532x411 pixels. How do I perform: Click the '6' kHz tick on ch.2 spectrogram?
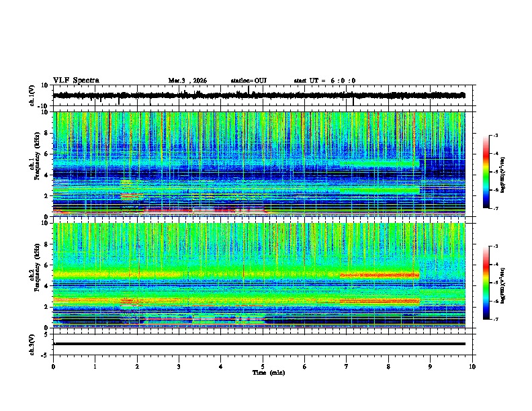tap(46, 265)
